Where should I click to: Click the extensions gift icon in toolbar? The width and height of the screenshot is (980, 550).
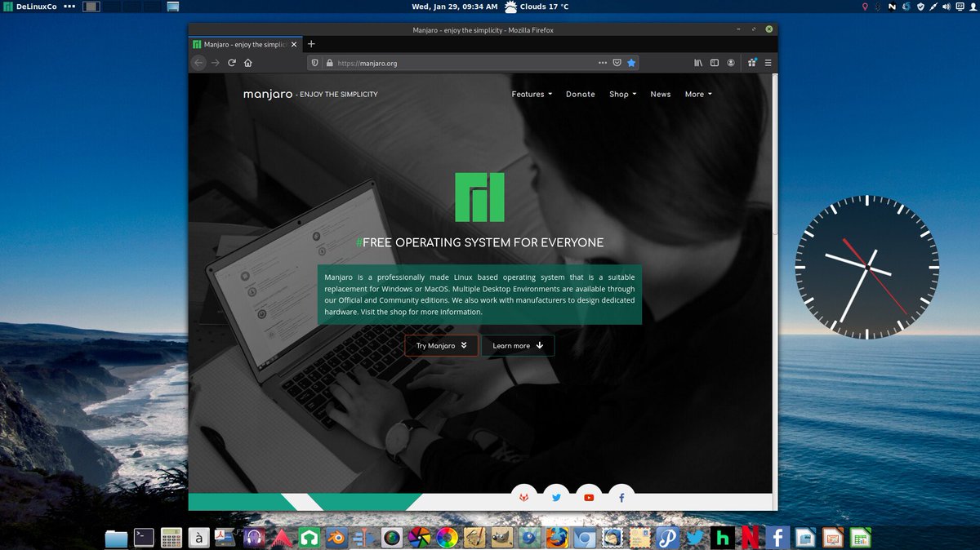[x=751, y=62]
